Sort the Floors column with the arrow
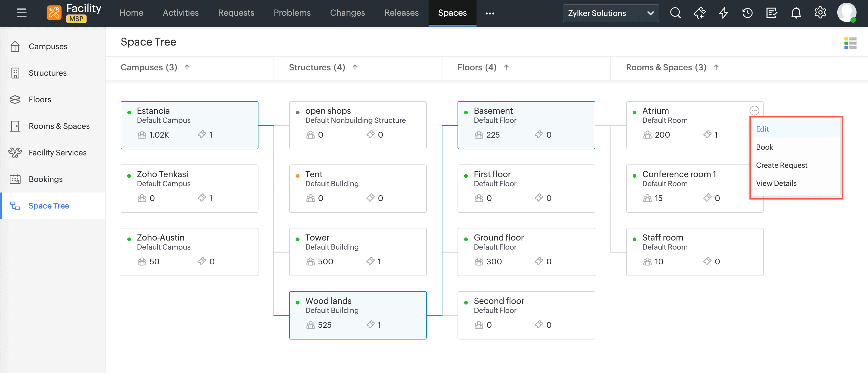Screen dimensions: 868x373 [x=506, y=67]
